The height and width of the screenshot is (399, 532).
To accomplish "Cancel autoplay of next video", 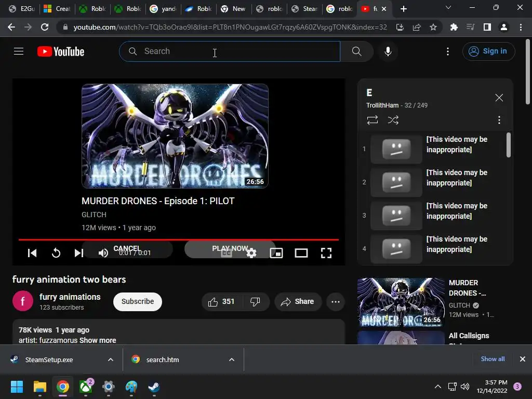I will click(127, 249).
